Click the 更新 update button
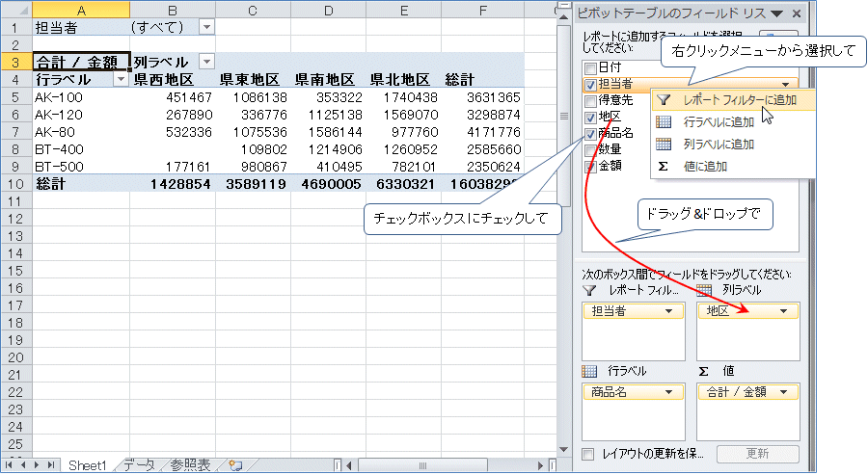This screenshot has height=475, width=868. 758,454
